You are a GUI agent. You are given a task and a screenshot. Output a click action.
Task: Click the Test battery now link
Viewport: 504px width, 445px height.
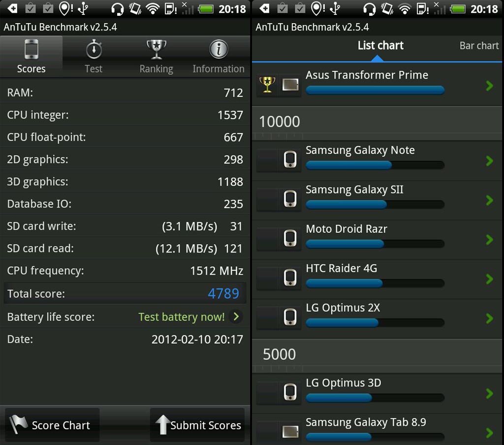181,317
